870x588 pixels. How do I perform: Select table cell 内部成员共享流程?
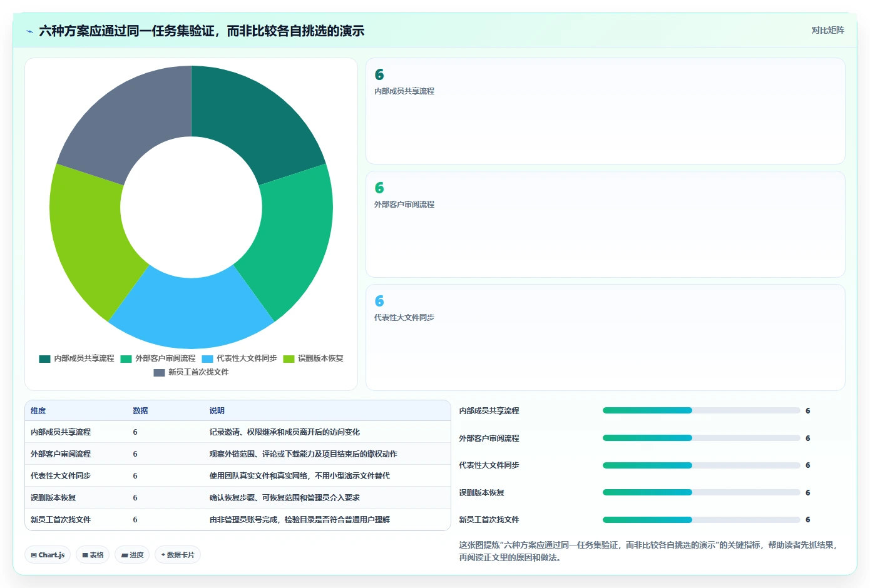pos(61,432)
